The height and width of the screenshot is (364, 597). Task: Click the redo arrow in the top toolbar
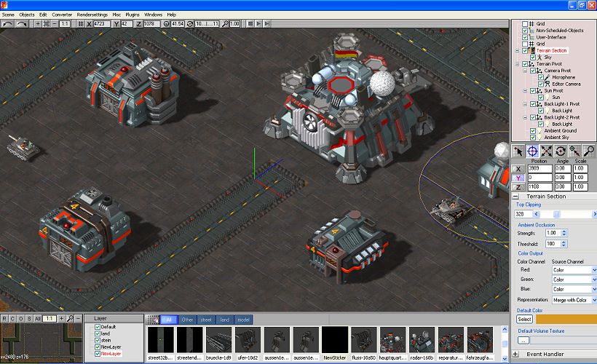22,23
